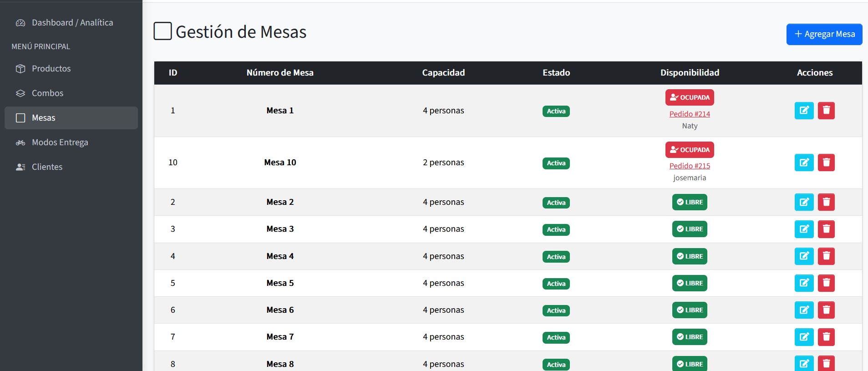Click LIBRE badge for Mesa 6
Image resolution: width=868 pixels, height=371 pixels.
pos(690,310)
